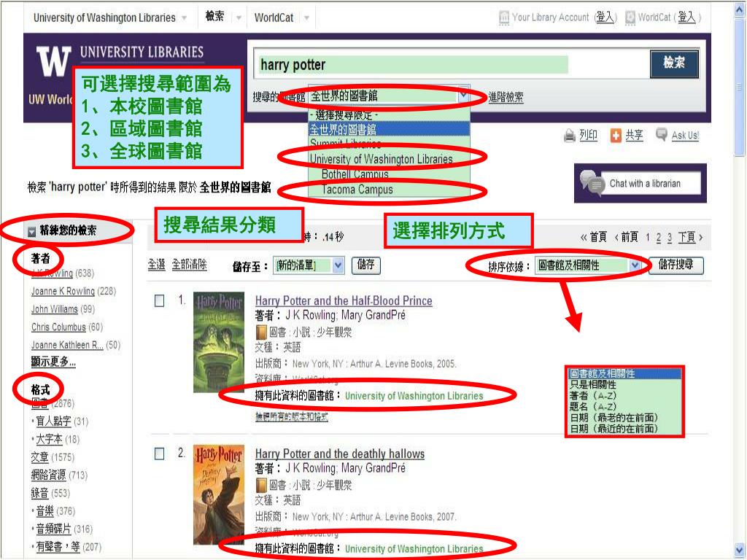The image size is (747, 560).
Task: Open the WorldCat dropdown arrow in top bar
Action: 307,18
